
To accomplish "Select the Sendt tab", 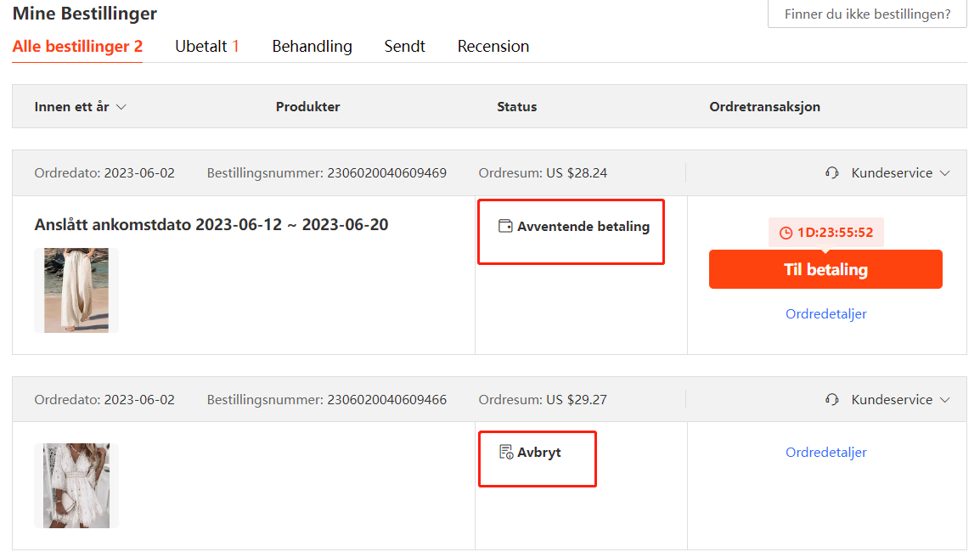I will [404, 47].
